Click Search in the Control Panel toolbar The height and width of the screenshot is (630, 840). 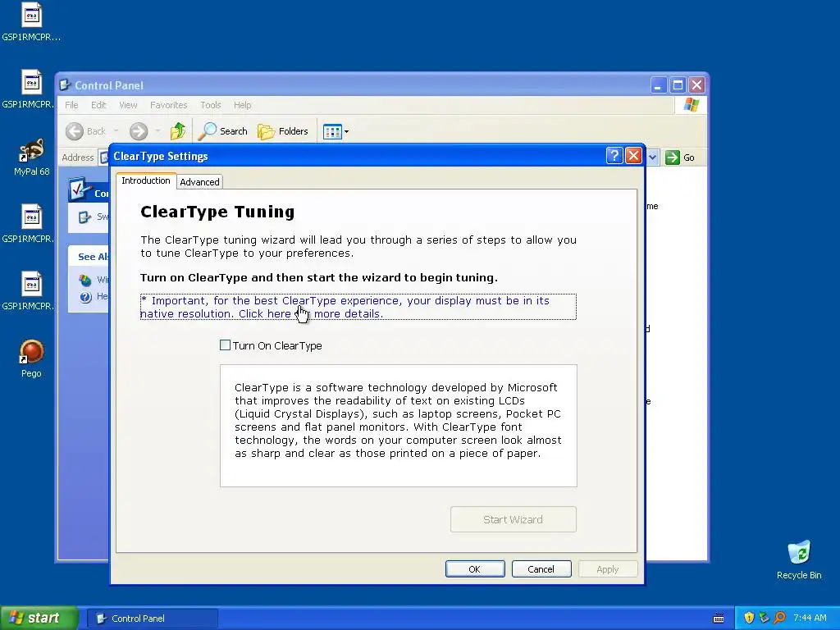(223, 131)
